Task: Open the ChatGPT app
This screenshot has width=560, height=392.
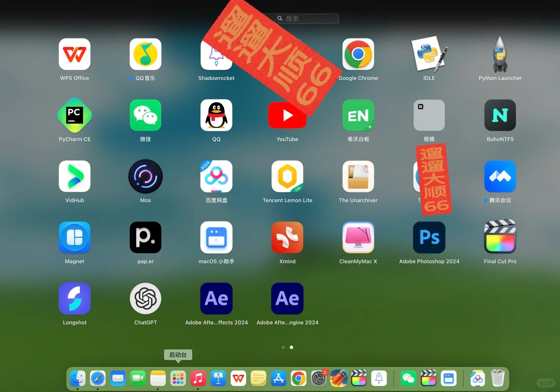Action: click(146, 298)
